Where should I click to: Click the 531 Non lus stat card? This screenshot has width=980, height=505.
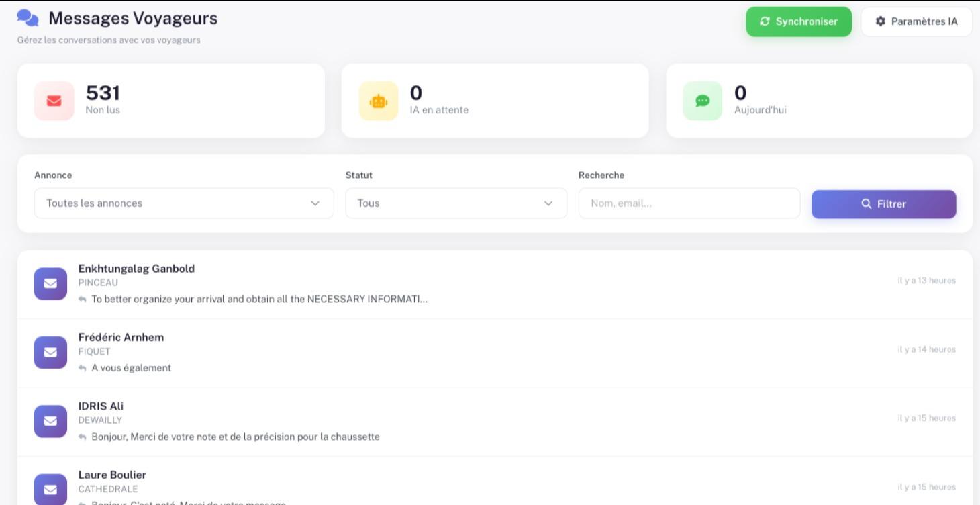pos(171,101)
